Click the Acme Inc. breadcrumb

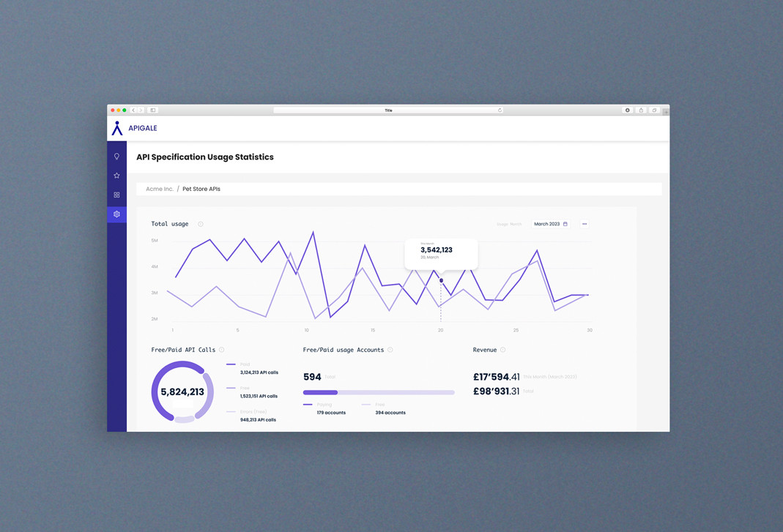tap(160, 189)
